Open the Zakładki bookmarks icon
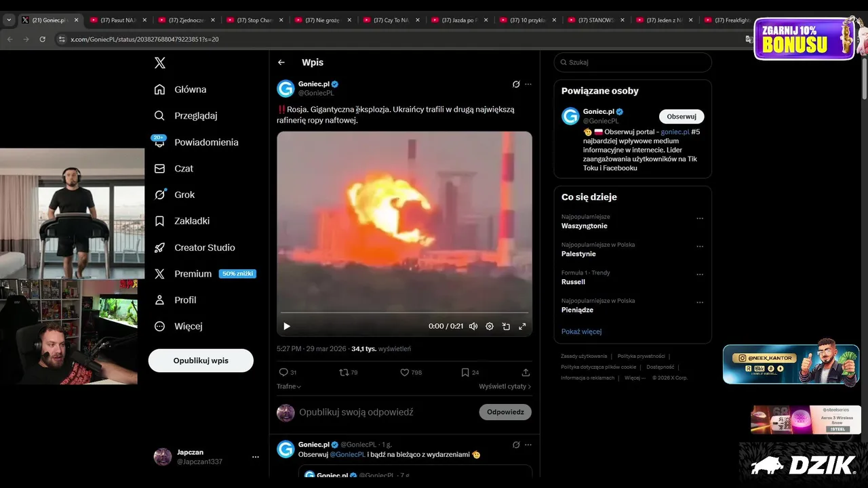Screen dimensions: 868x488 click(x=159, y=221)
